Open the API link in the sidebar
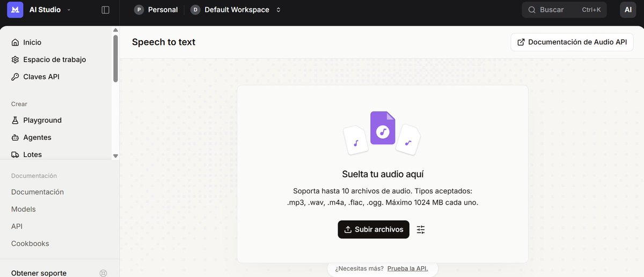 click(x=17, y=226)
